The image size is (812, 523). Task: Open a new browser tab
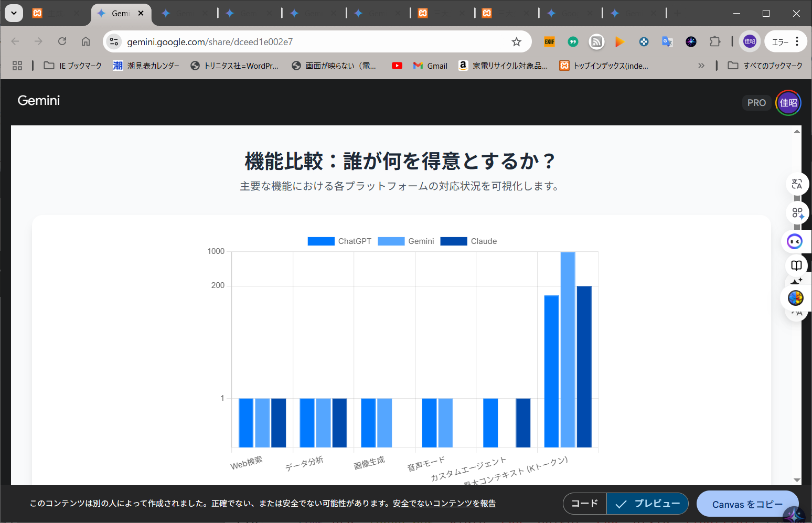677,14
